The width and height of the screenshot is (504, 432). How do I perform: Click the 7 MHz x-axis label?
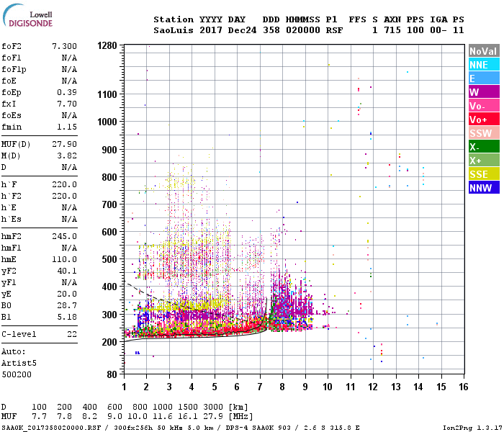pos(260,387)
